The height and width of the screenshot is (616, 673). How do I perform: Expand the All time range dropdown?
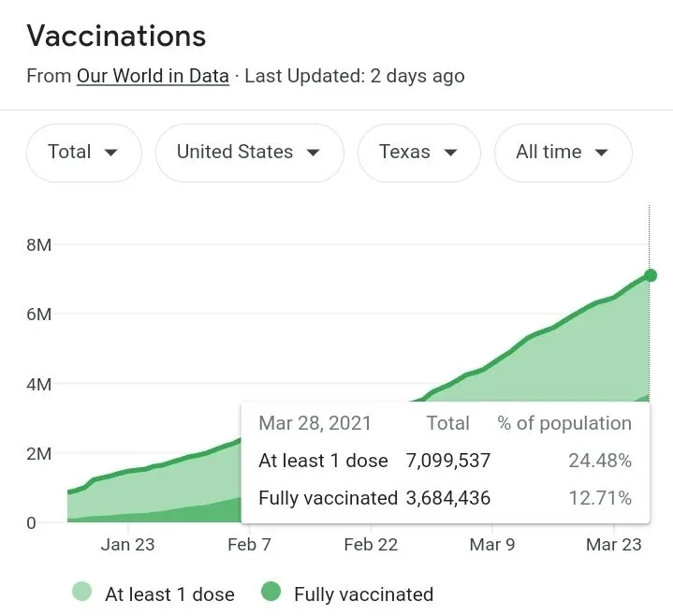point(563,153)
